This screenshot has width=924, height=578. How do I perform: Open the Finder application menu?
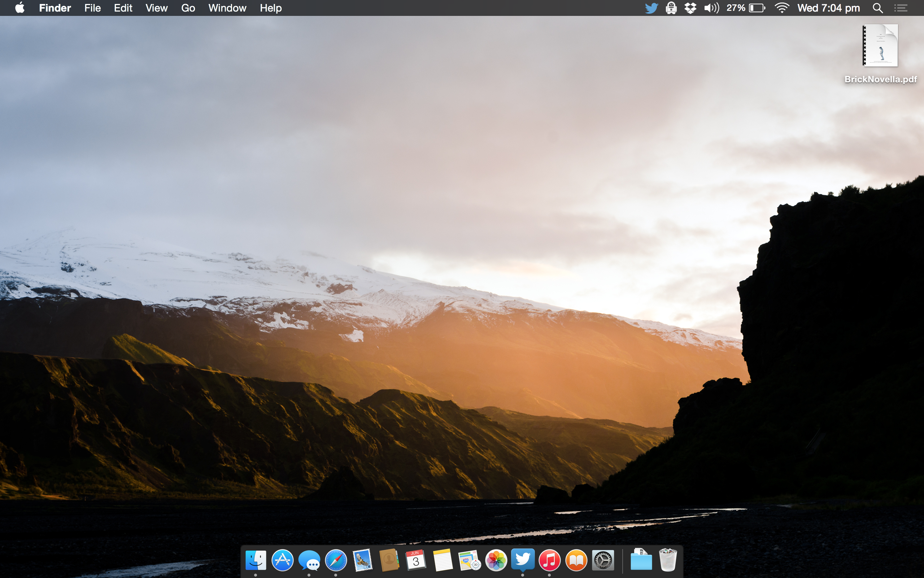tap(55, 8)
